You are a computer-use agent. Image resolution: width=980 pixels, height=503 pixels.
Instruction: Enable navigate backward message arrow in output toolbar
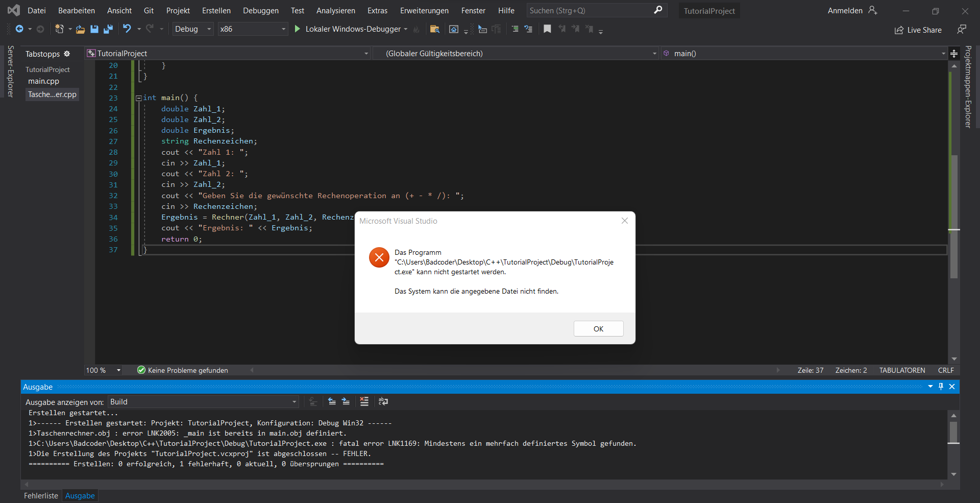pos(332,402)
